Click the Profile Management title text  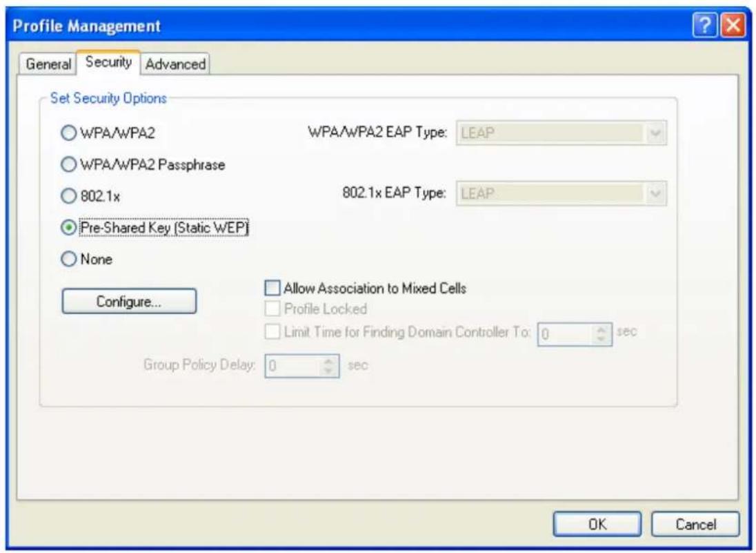click(x=87, y=26)
